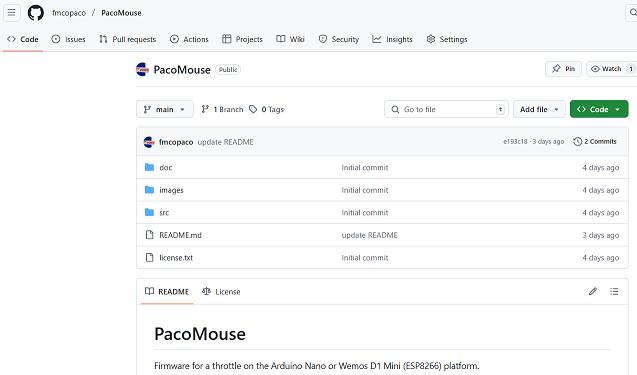This screenshot has width=637, height=375.
Task: Open the src folder
Action: [x=164, y=212]
